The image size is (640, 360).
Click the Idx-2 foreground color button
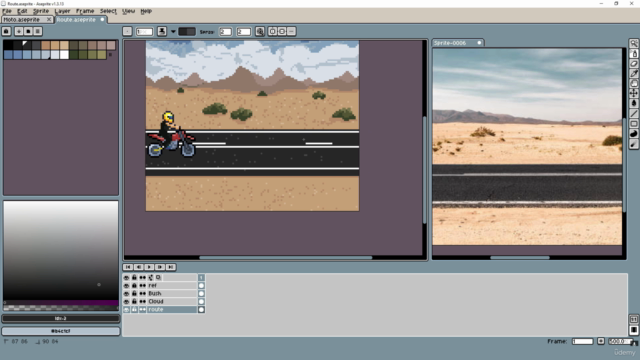[61, 318]
